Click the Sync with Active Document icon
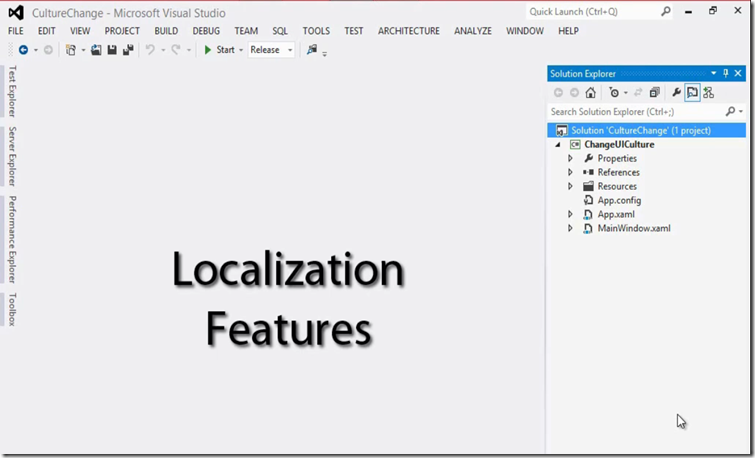 [x=638, y=92]
